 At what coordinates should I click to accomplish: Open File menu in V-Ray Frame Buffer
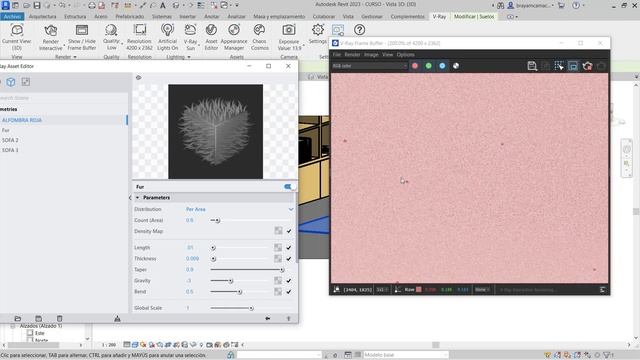coord(336,54)
